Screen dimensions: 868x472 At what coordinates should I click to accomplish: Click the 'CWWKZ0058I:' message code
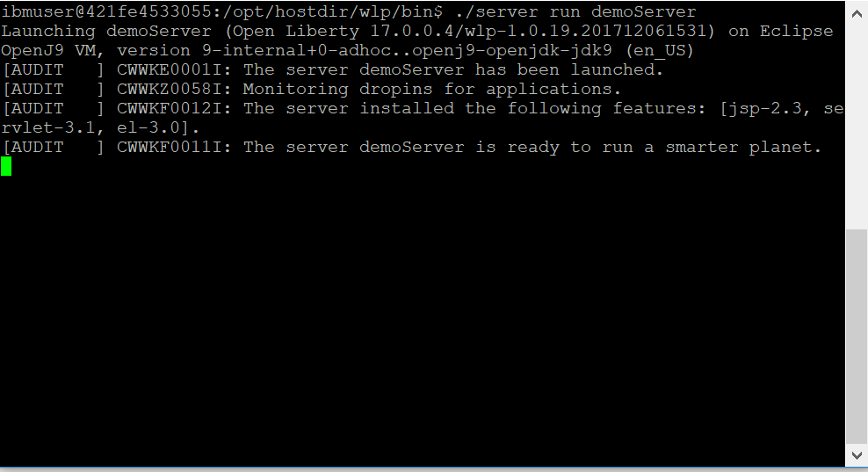pyautogui.click(x=174, y=89)
